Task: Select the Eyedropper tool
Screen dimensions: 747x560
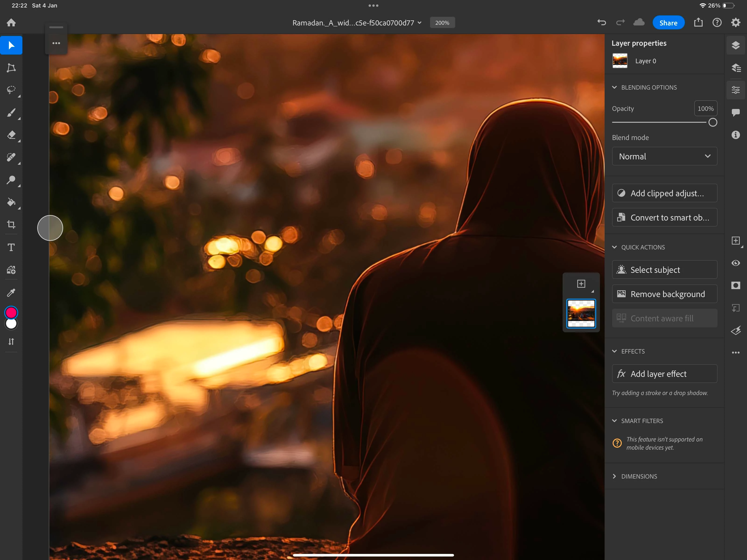Action: (x=11, y=292)
